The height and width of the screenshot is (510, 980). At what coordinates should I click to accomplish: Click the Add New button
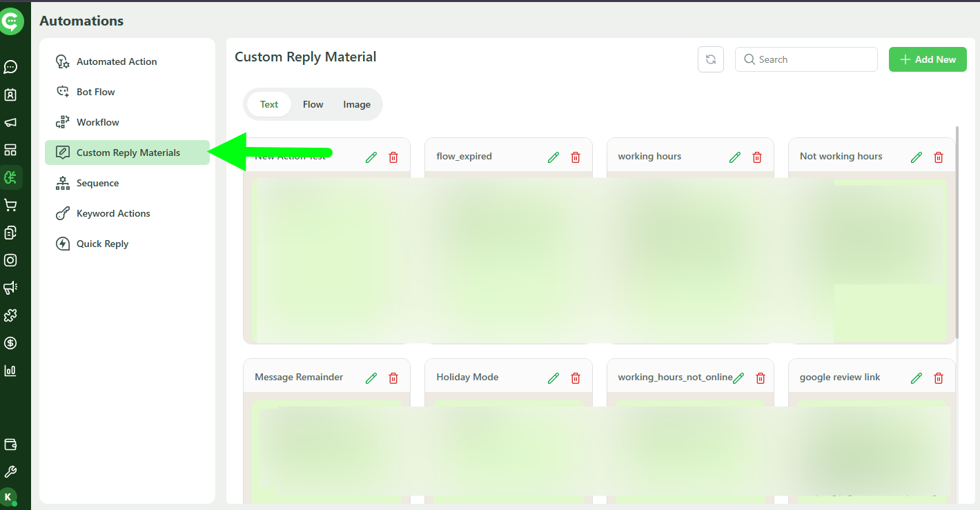pyautogui.click(x=928, y=59)
